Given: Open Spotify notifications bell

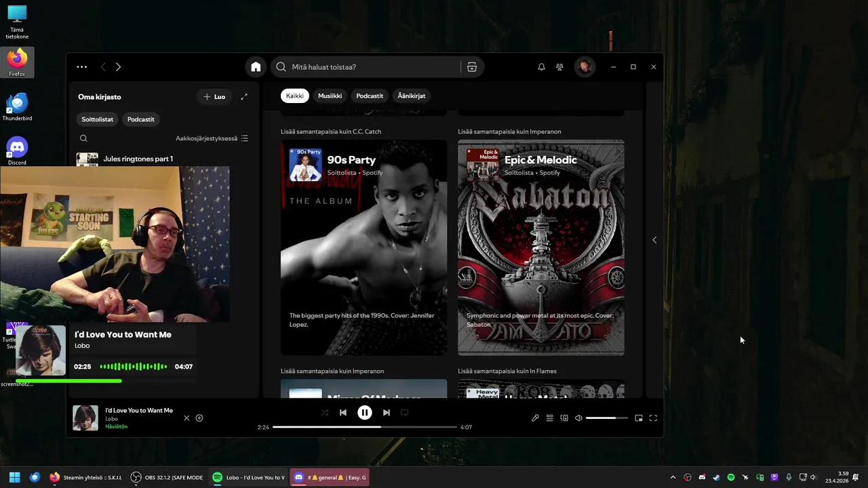Looking at the screenshot, I should [541, 67].
